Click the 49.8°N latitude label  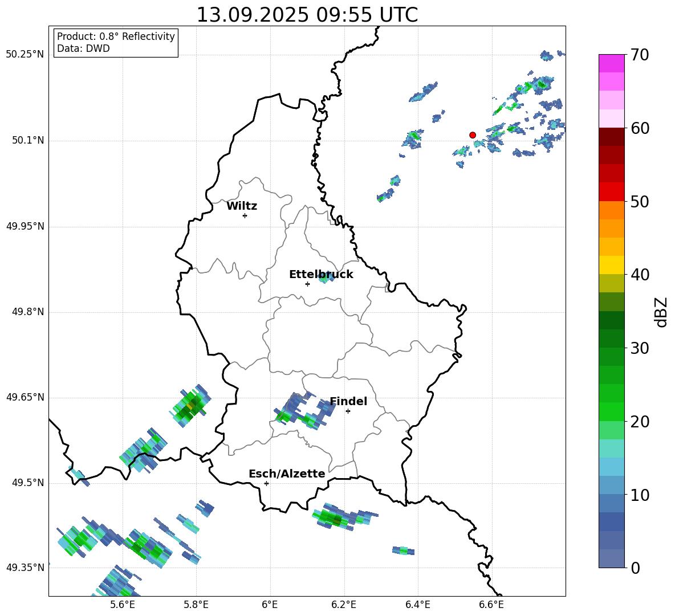[x=28, y=312]
